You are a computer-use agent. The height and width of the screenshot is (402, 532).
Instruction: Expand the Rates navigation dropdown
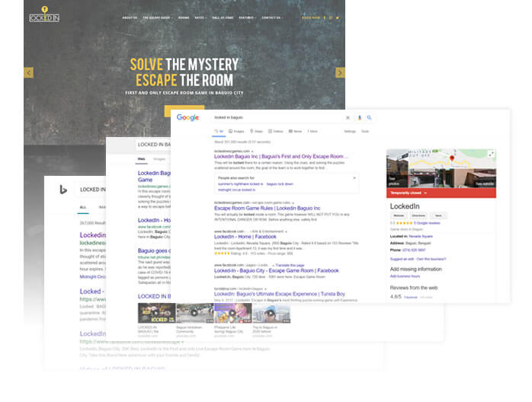200,18
